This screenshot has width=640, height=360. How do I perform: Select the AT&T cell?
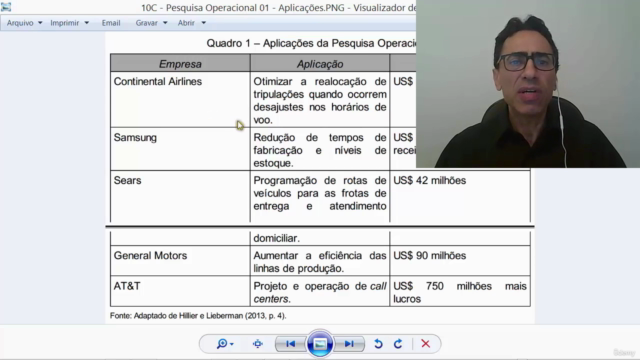coord(180,291)
